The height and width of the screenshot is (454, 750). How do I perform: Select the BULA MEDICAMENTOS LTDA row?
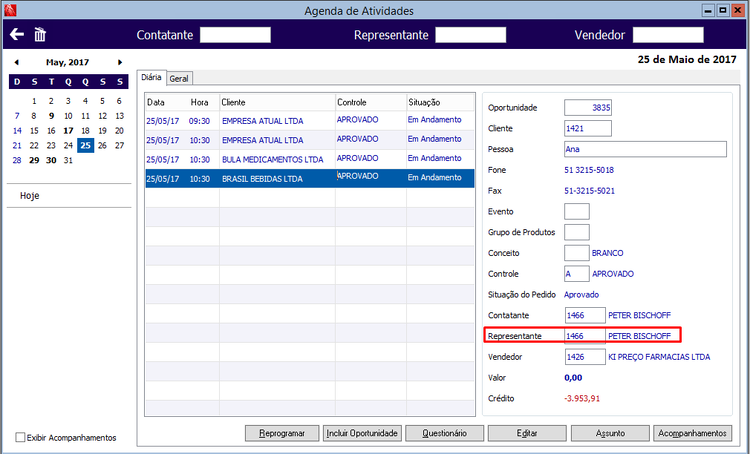309,159
